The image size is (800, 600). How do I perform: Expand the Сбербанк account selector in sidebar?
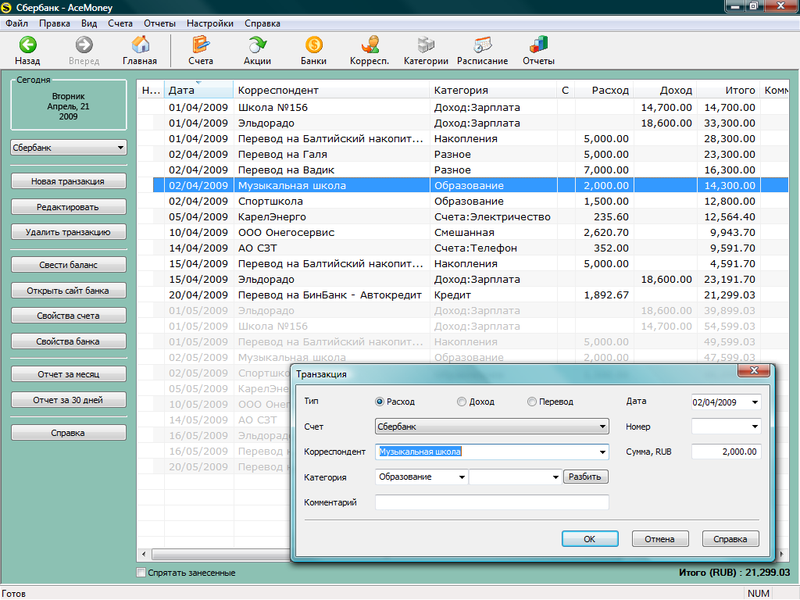coord(120,148)
